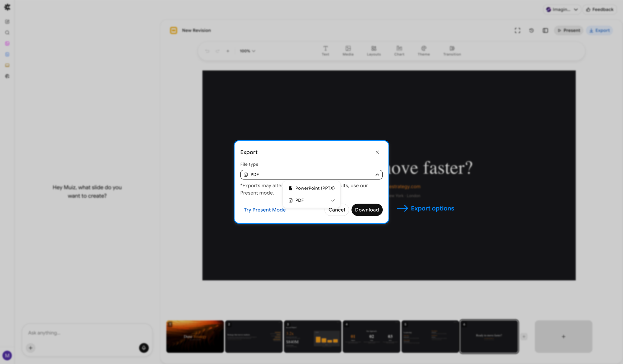Select the first slide thumbnail

(195, 336)
